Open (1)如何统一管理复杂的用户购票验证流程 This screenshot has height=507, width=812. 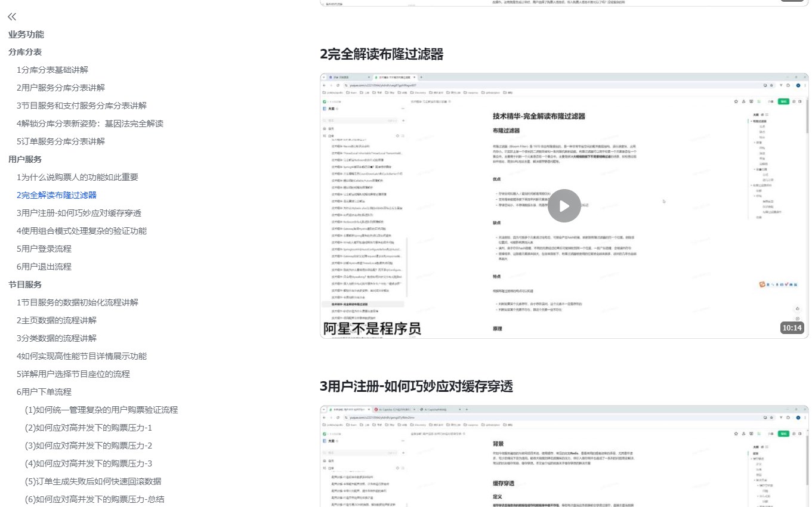tap(101, 410)
